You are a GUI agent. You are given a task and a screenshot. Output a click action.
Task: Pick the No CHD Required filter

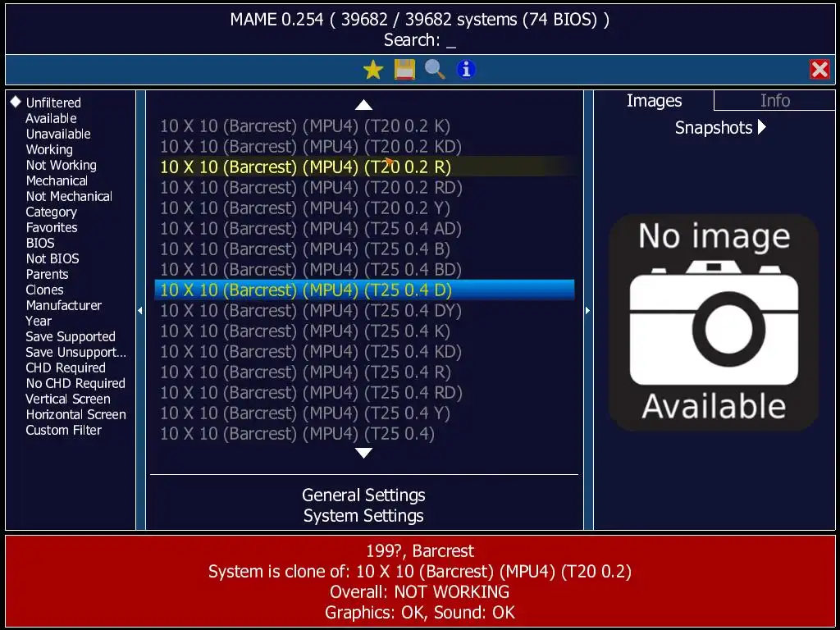point(75,383)
